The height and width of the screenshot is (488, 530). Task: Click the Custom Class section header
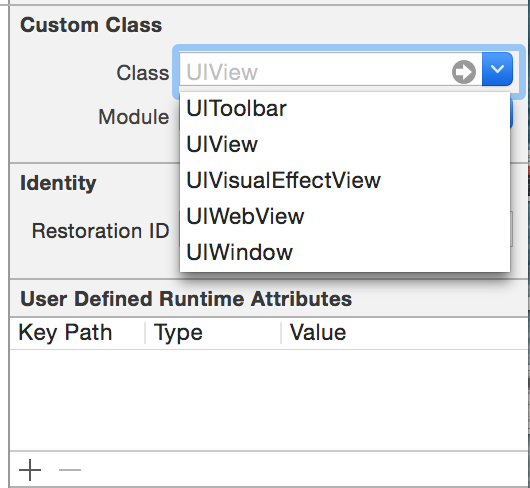point(91,25)
